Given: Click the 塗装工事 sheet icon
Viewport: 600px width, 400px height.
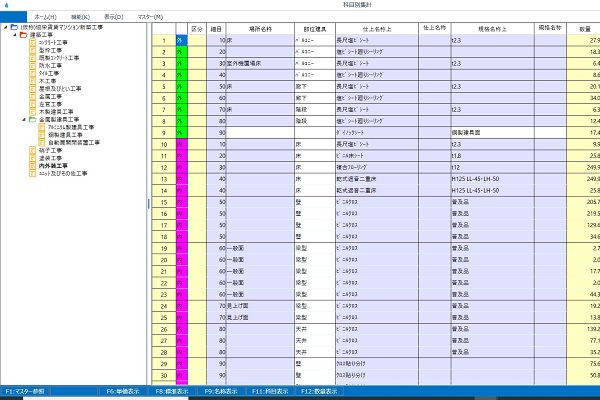Looking at the screenshot, I should pos(33,158).
